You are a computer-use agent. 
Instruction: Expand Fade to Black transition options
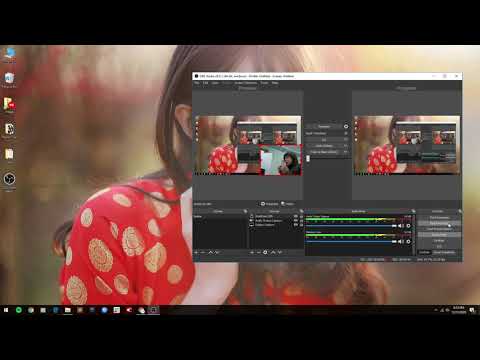coord(346,152)
